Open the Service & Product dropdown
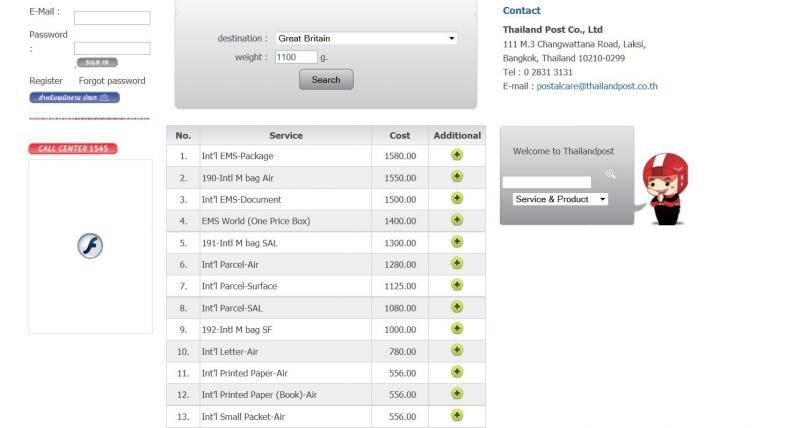The width and height of the screenshot is (800, 428). click(560, 199)
